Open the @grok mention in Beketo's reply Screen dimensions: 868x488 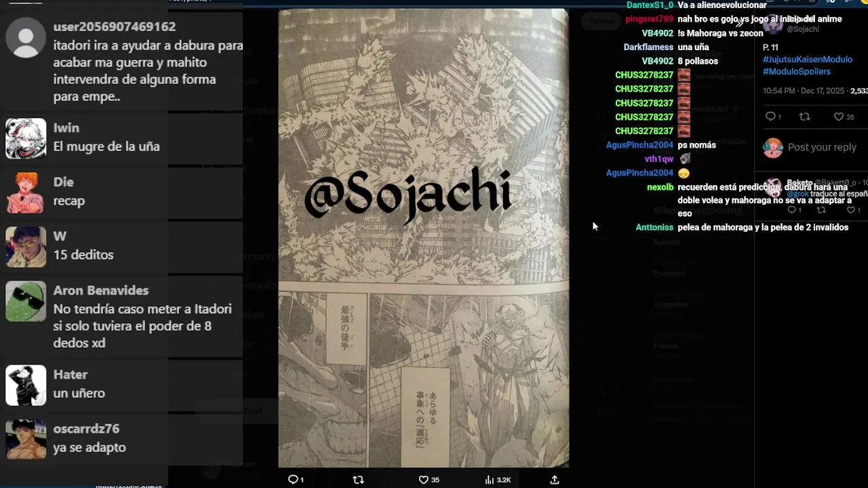pyautogui.click(x=797, y=194)
